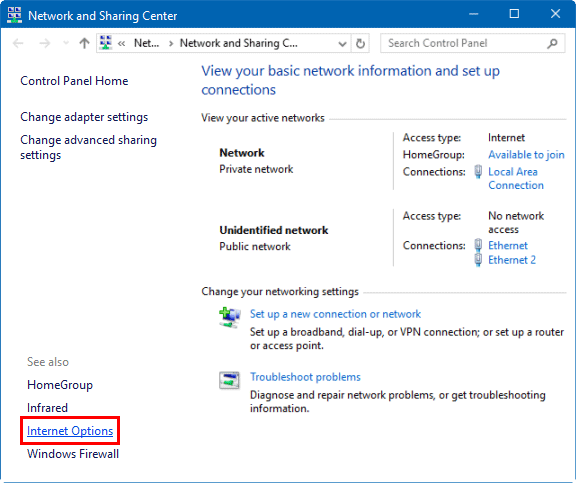Click the breadcrumb double-chevron overflow
This screenshot has height=483, width=576.
pyautogui.click(x=121, y=44)
